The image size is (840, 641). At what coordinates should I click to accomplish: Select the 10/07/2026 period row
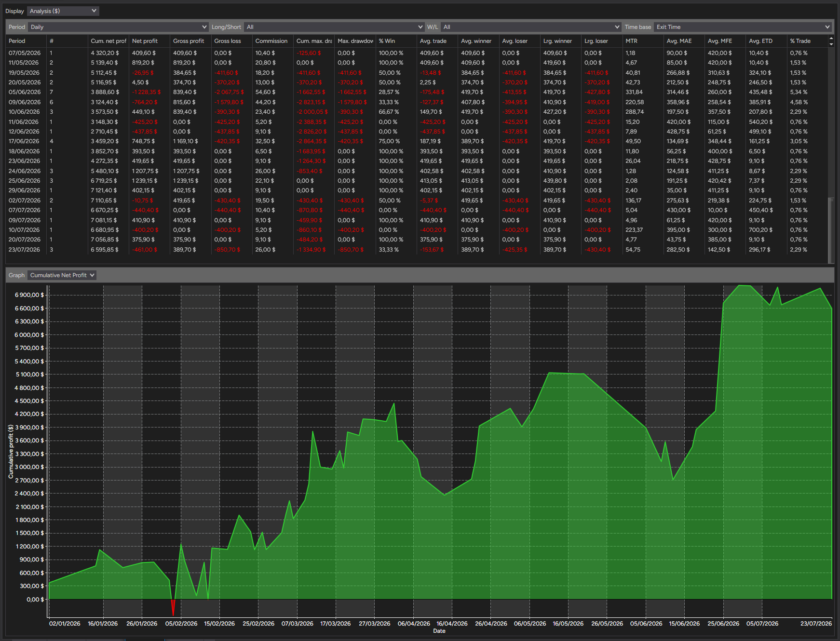point(417,230)
